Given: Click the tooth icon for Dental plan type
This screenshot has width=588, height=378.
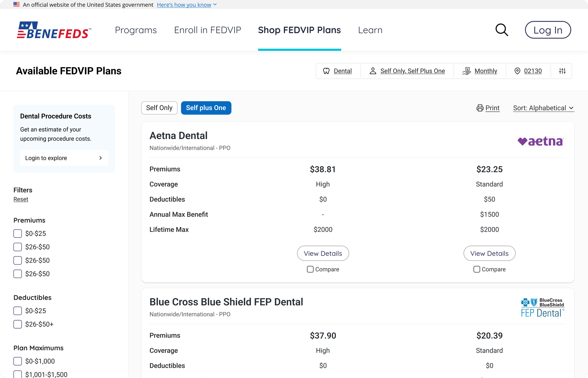Looking at the screenshot, I should coord(326,71).
